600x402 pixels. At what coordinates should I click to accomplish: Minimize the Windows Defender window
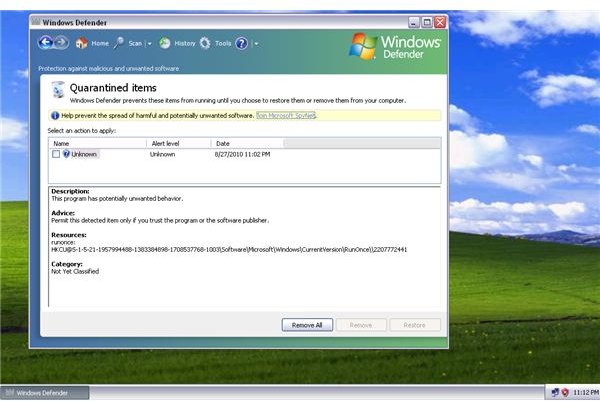point(414,22)
